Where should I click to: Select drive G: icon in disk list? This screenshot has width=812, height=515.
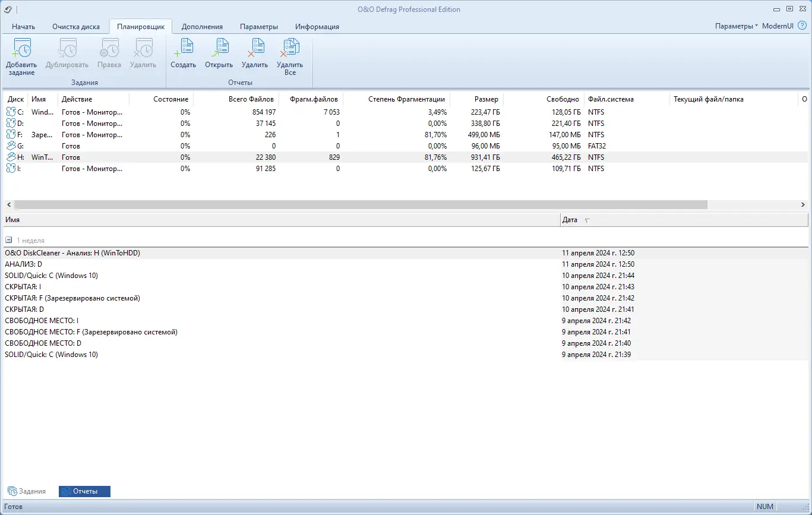point(11,146)
